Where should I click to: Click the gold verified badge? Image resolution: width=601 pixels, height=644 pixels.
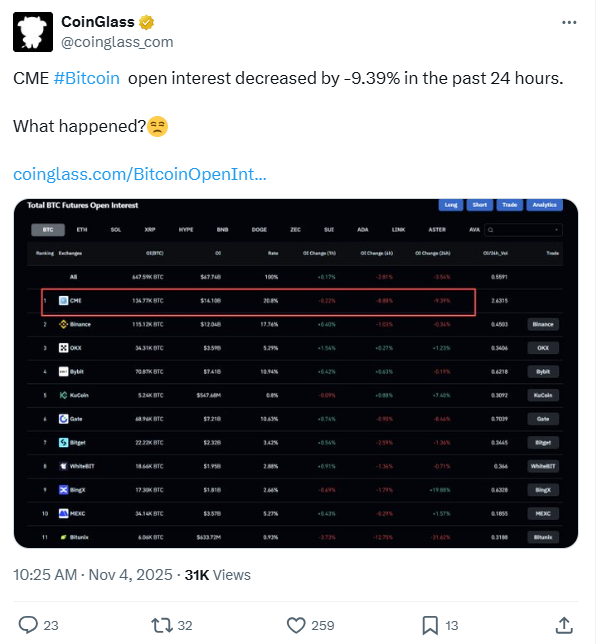click(x=149, y=21)
